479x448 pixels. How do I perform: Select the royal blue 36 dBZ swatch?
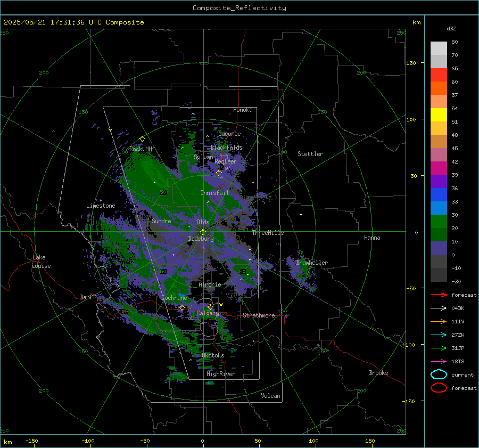pos(439,194)
